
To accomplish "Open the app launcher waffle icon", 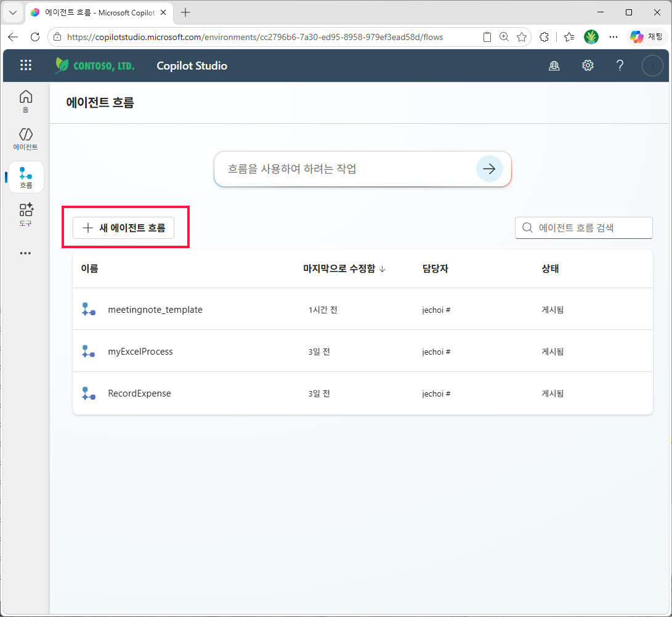I will pyautogui.click(x=26, y=65).
